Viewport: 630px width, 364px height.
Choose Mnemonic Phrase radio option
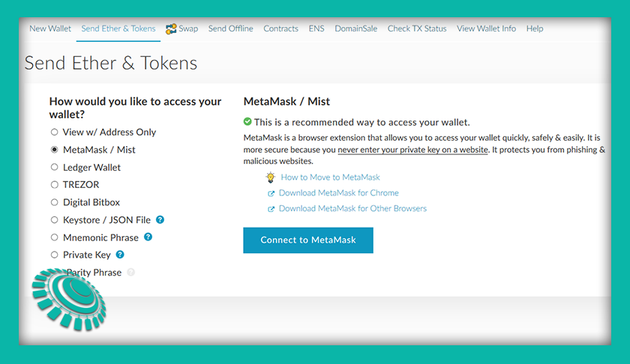[54, 237]
